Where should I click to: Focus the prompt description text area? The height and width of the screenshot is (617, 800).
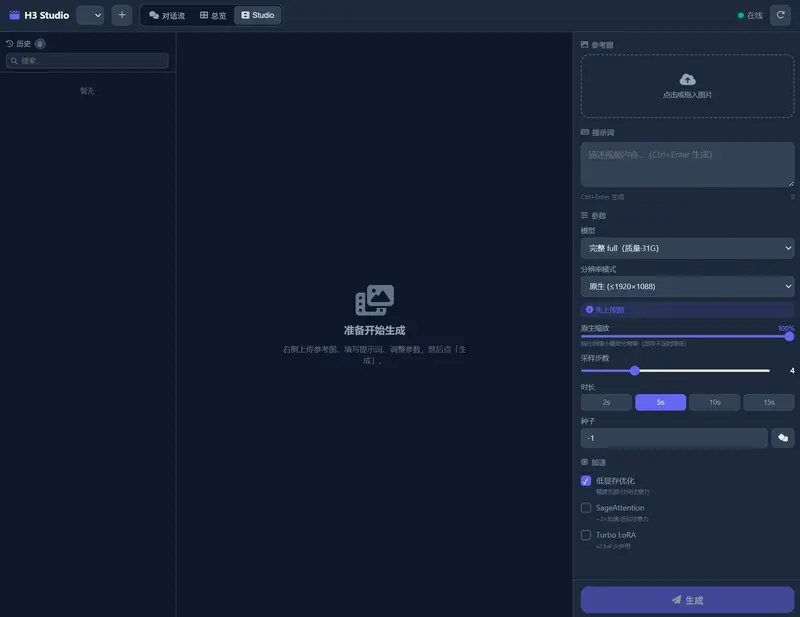tap(687, 164)
